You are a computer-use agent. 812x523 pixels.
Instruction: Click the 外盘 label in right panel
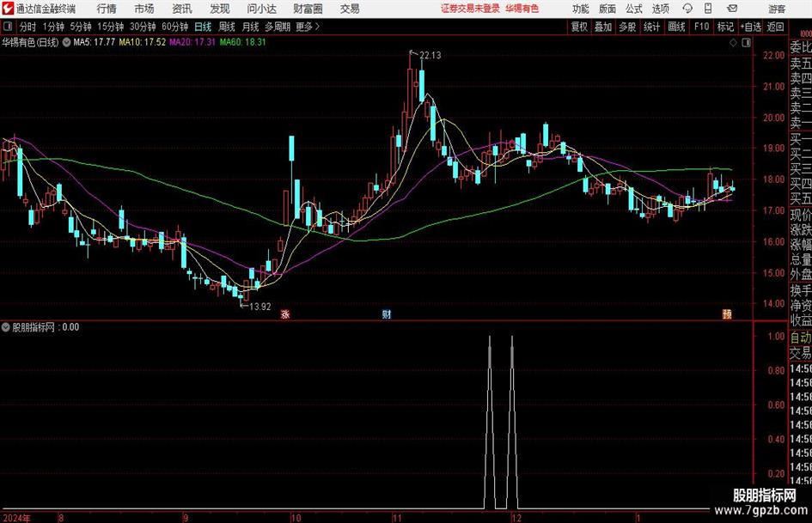(x=801, y=275)
